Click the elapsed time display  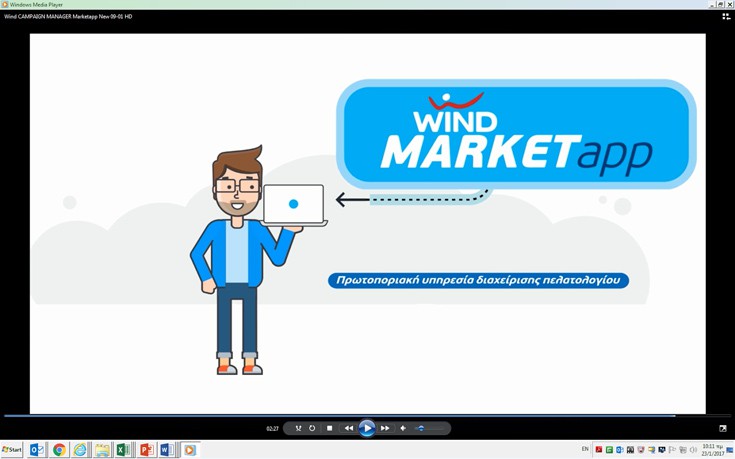click(x=272, y=429)
